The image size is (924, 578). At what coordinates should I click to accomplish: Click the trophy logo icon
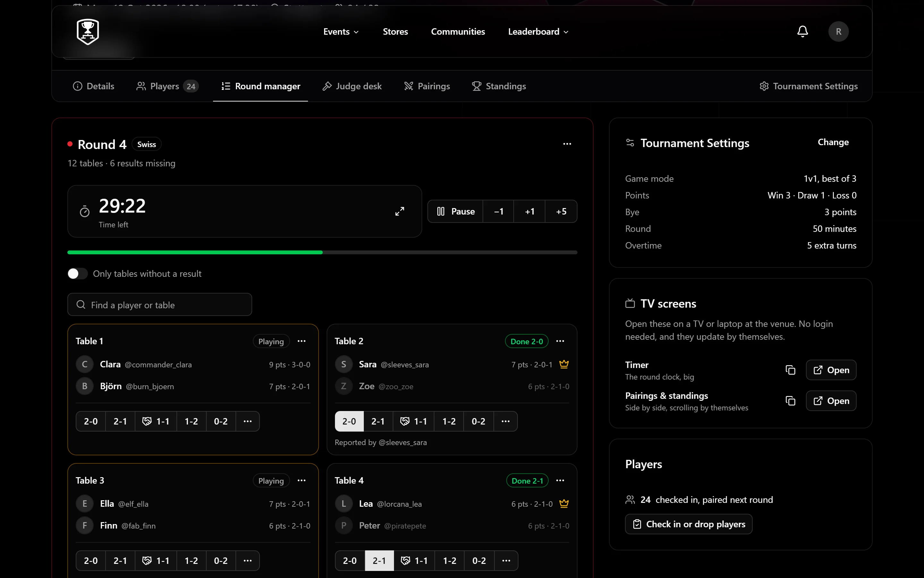[88, 32]
